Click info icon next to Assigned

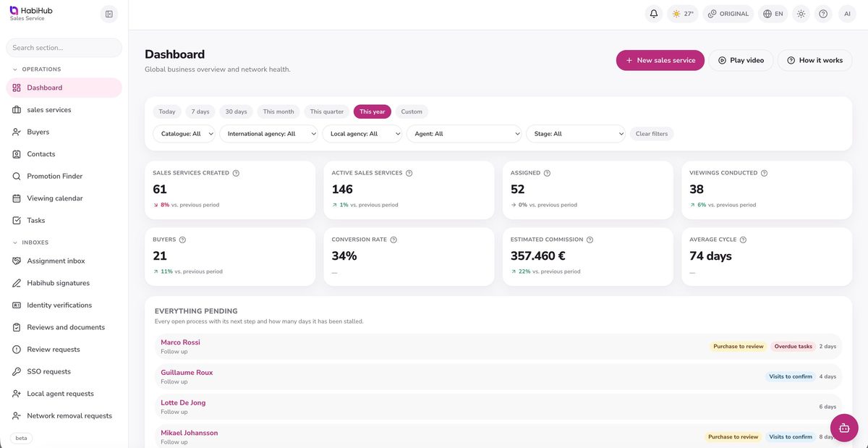click(x=547, y=173)
